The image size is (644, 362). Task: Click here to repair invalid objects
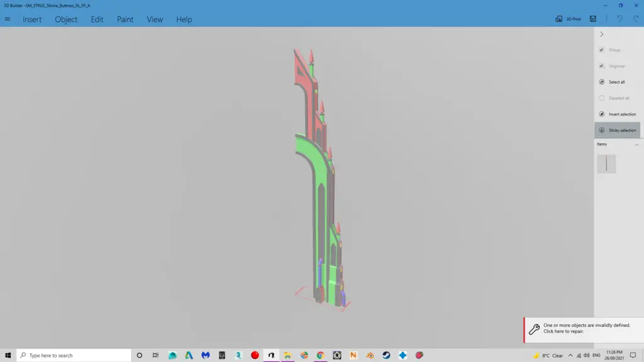577,329
